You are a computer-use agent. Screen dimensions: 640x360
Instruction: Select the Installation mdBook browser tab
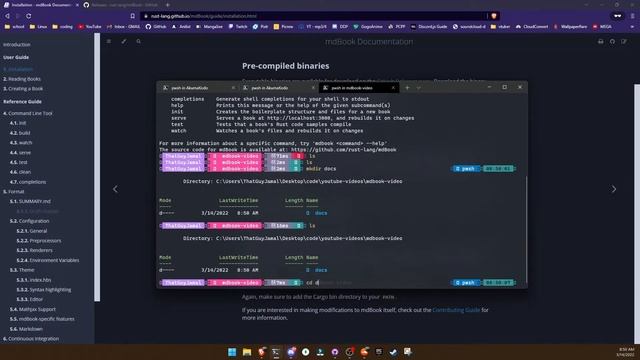coord(40,5)
